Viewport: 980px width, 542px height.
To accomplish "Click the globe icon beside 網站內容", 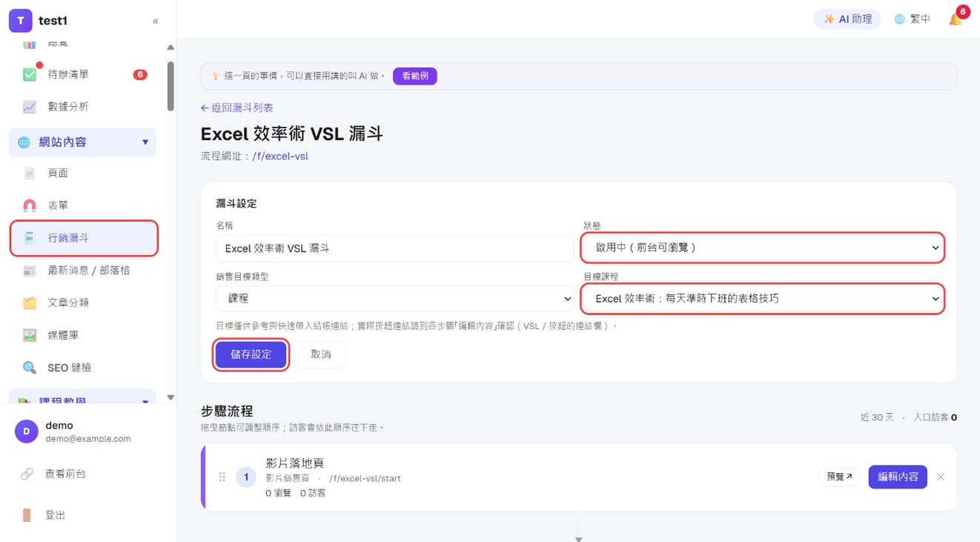I will tap(24, 142).
